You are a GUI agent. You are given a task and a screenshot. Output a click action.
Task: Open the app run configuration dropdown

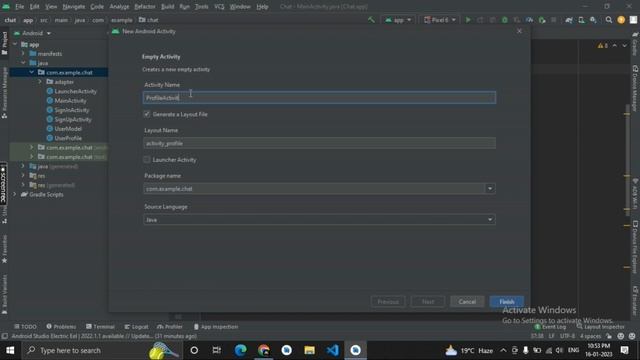(x=398, y=20)
